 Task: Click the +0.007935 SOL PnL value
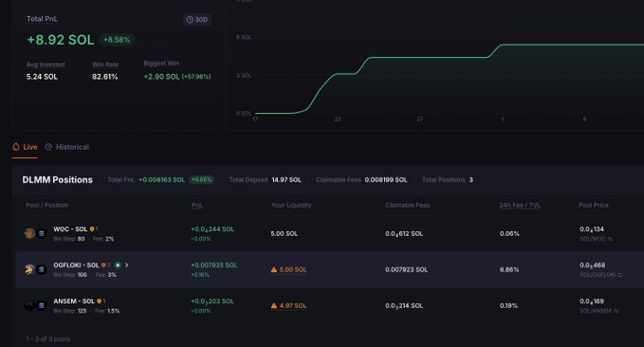coord(214,265)
